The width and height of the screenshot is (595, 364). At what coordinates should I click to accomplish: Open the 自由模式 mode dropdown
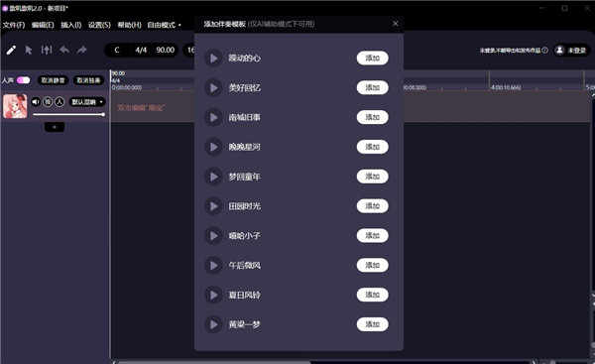pos(164,25)
